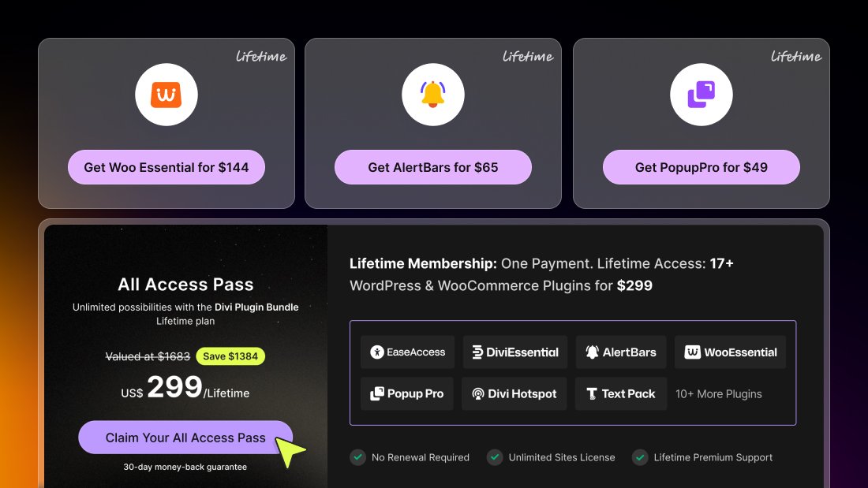Click the green Save $1384 badge
The height and width of the screenshot is (488, 868).
click(x=230, y=356)
